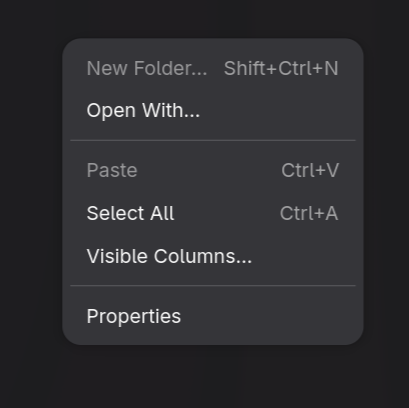Image resolution: width=409 pixels, height=408 pixels.
Task: Click the gap between Paste and Ctrl+V
Action: coord(209,170)
